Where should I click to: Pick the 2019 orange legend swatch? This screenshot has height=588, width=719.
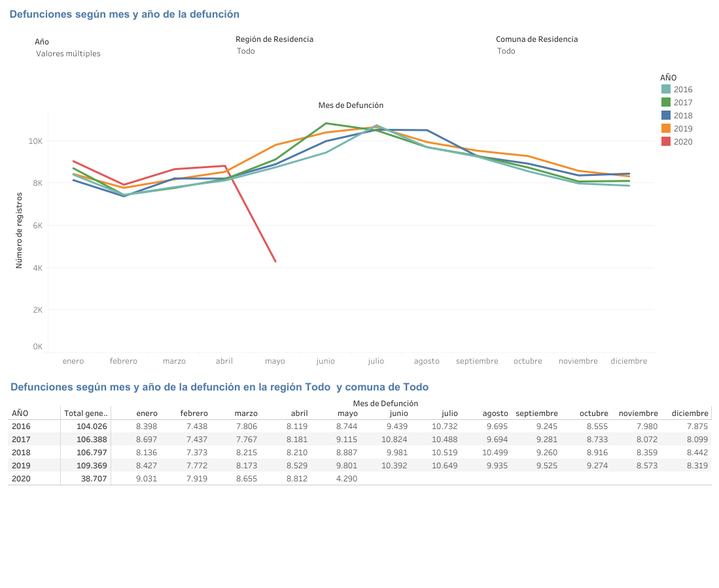click(666, 129)
